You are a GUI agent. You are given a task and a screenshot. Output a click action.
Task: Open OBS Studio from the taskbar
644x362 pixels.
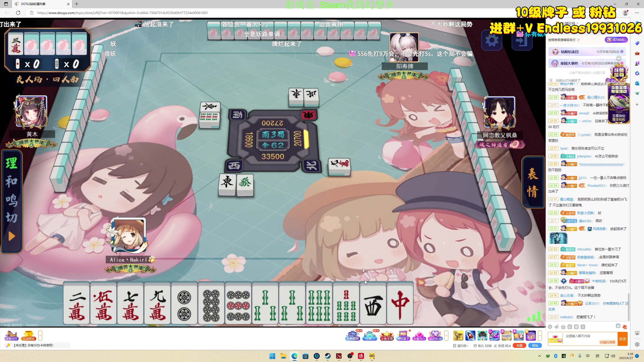(x=350, y=356)
